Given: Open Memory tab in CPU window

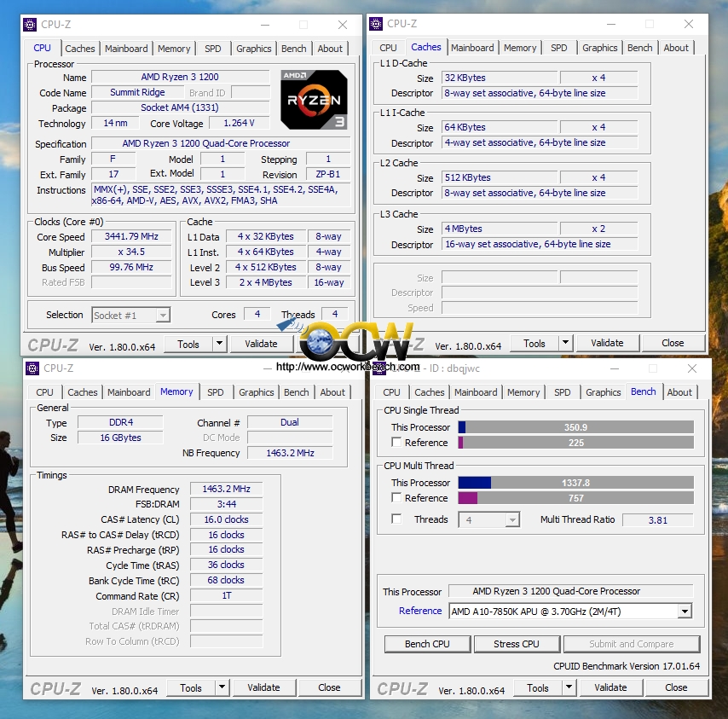Looking at the screenshot, I should click(174, 49).
